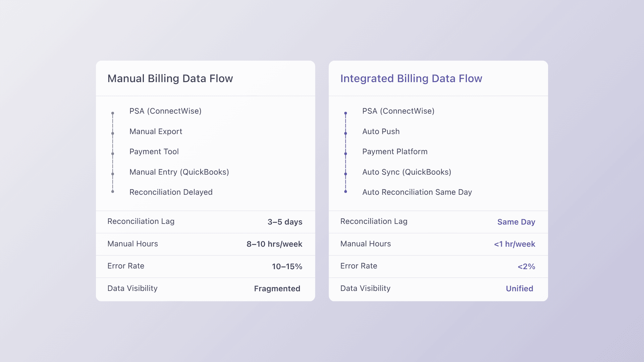Click the Manual Export step label
644x362 pixels.
click(156, 131)
